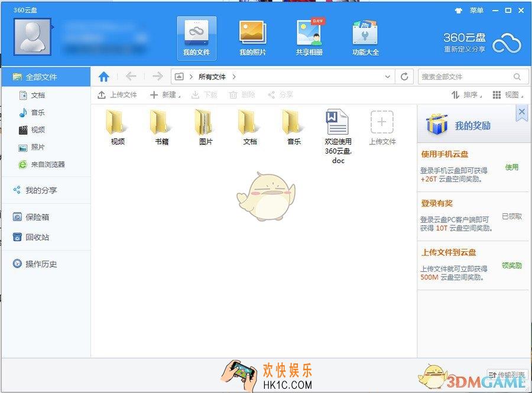This screenshot has width=532, height=393.
Task: Select the 欢迎使用360云盘.doc file
Action: 338,137
